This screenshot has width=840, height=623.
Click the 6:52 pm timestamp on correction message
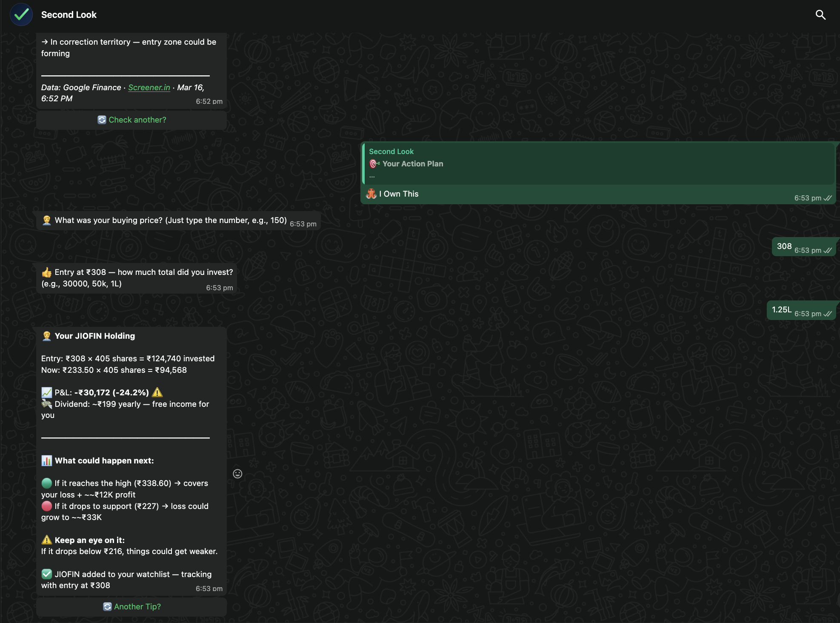pyautogui.click(x=209, y=101)
